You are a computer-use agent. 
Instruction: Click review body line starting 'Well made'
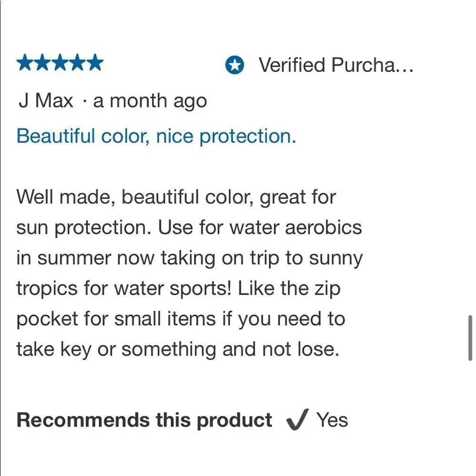tap(176, 198)
